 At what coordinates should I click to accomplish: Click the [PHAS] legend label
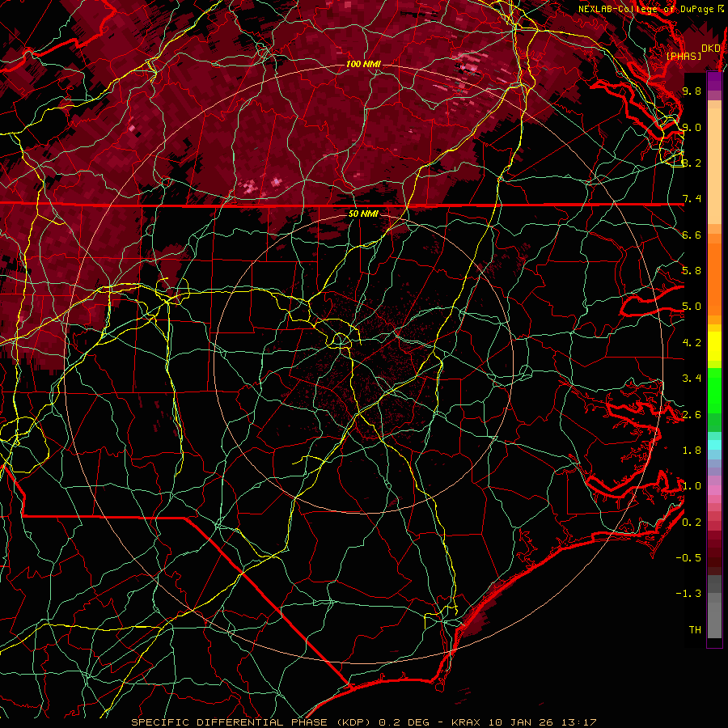pos(684,56)
